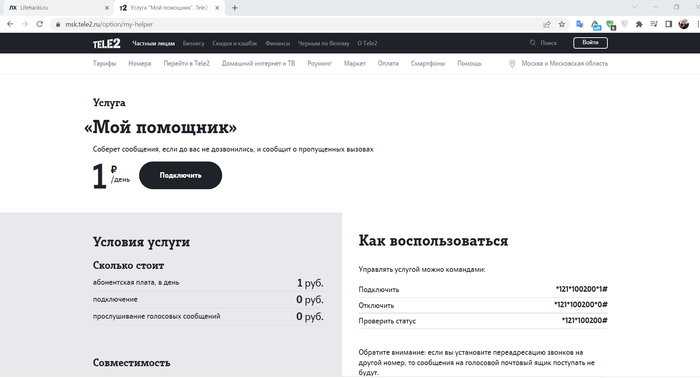Open the 'Финансы' header link
Screen dimensions: 700x378
point(277,43)
